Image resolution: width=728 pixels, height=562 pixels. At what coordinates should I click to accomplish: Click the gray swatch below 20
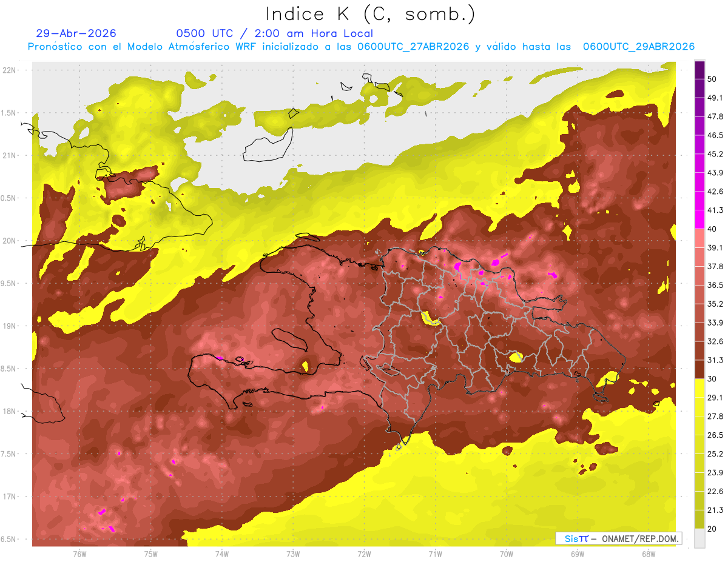(x=699, y=538)
